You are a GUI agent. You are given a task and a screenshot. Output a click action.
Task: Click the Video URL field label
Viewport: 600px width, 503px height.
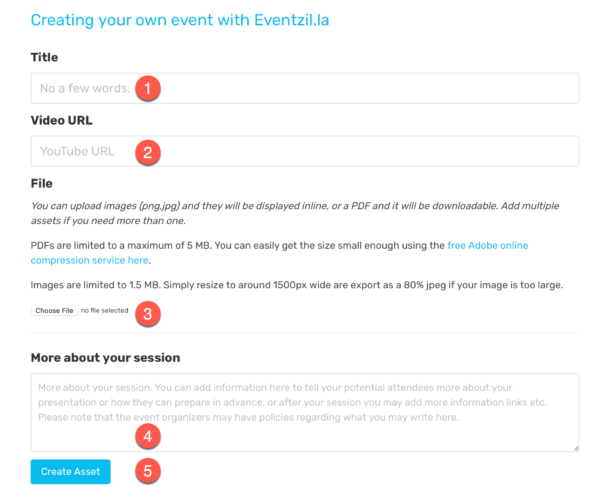pyautogui.click(x=62, y=120)
